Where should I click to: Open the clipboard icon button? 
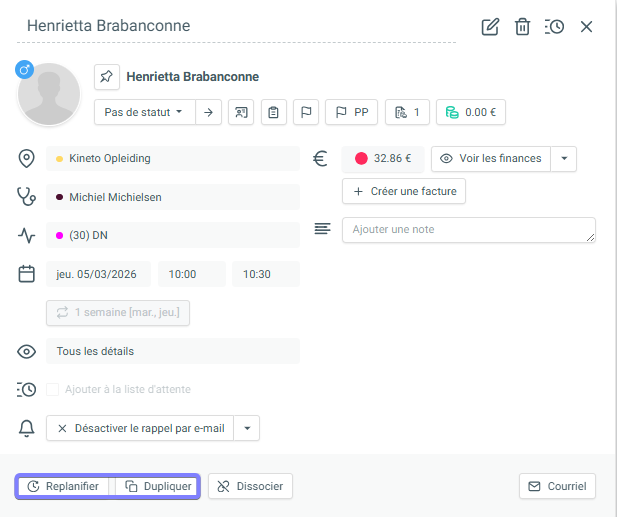point(274,112)
